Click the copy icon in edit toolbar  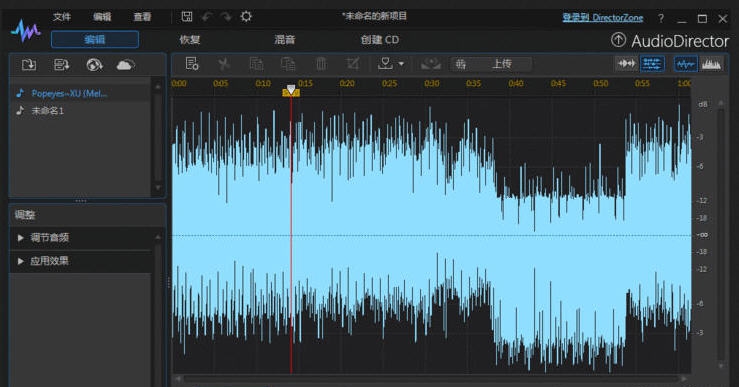click(256, 63)
